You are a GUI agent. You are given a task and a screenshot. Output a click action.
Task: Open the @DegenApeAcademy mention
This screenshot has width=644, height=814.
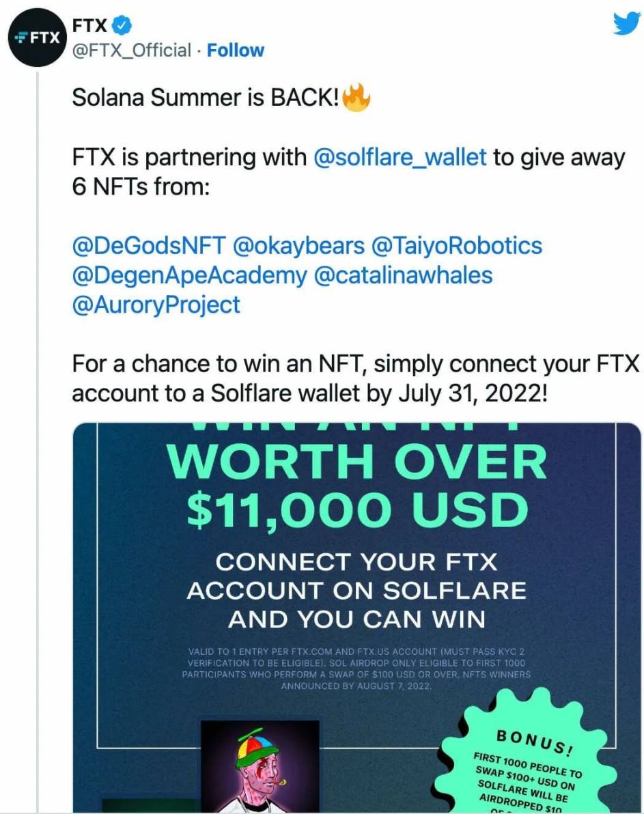tap(189, 276)
